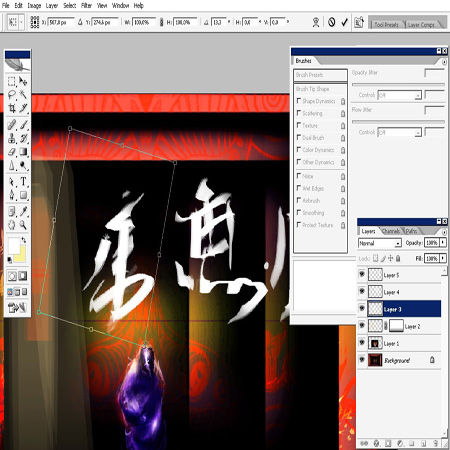Image resolution: width=450 pixels, height=450 pixels.
Task: Switch to the Channels tab
Action: click(390, 231)
